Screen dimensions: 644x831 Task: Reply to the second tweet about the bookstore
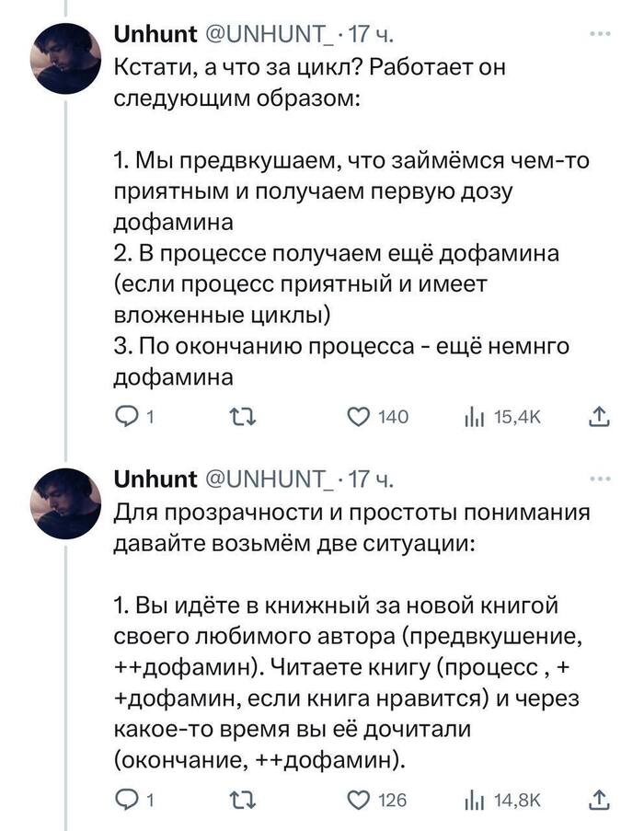pos(125,800)
